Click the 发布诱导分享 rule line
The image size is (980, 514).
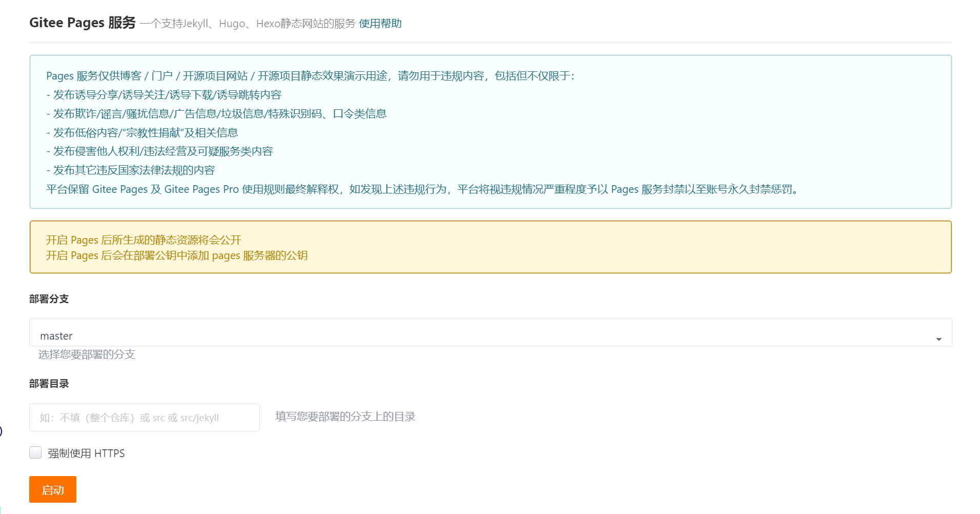tap(164, 95)
